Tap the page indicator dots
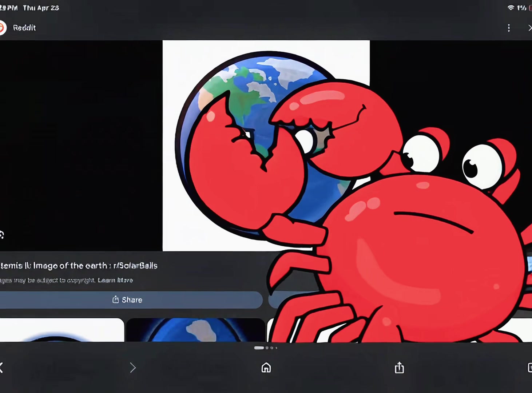Viewport: 532px width, 393px height. [266, 348]
